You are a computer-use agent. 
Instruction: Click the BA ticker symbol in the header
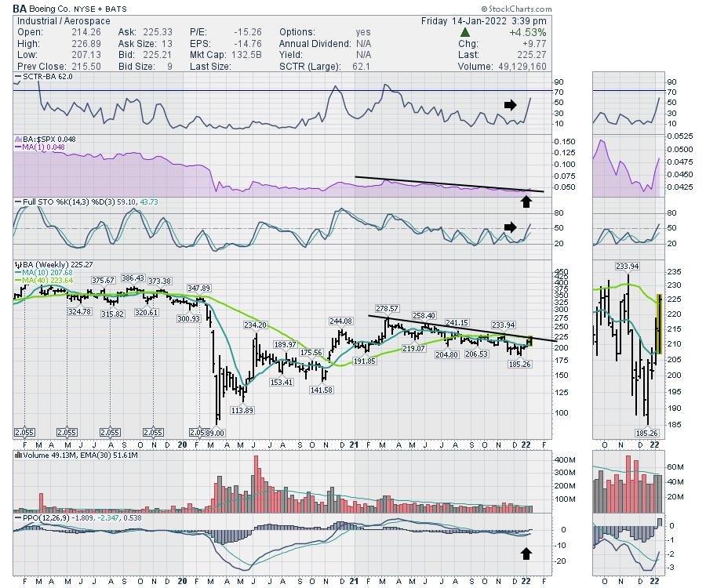(20, 8)
